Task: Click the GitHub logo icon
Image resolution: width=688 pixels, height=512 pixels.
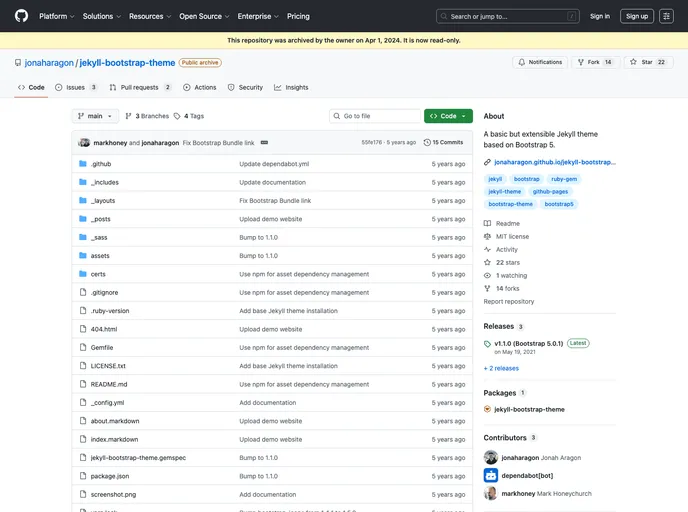Action: 21,16
